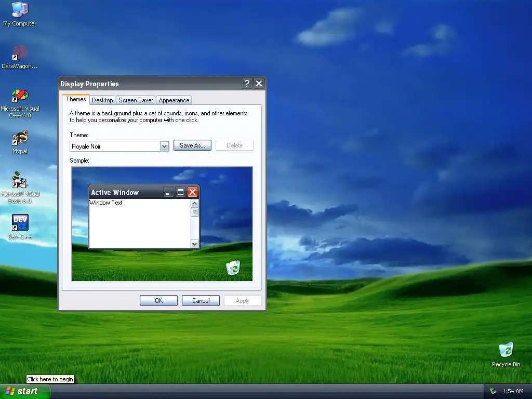Screen dimensions: 532x399
Task: Switch to the Desktop tab
Action: point(102,100)
